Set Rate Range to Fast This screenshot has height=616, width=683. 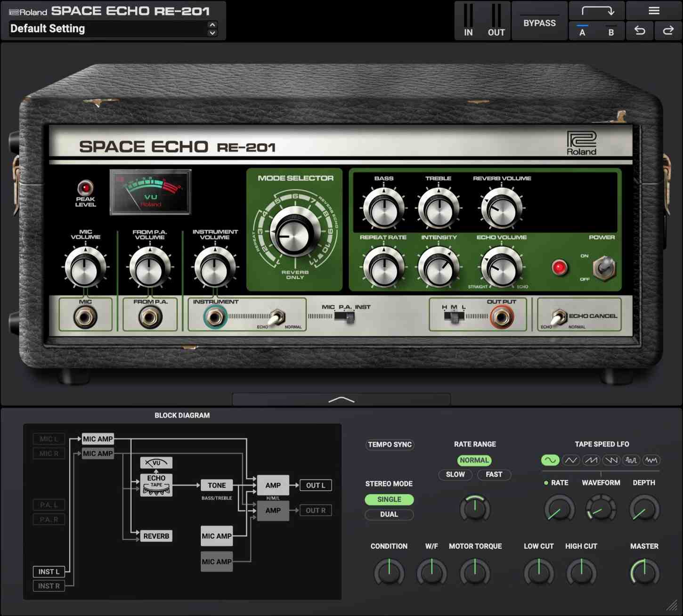point(494,475)
